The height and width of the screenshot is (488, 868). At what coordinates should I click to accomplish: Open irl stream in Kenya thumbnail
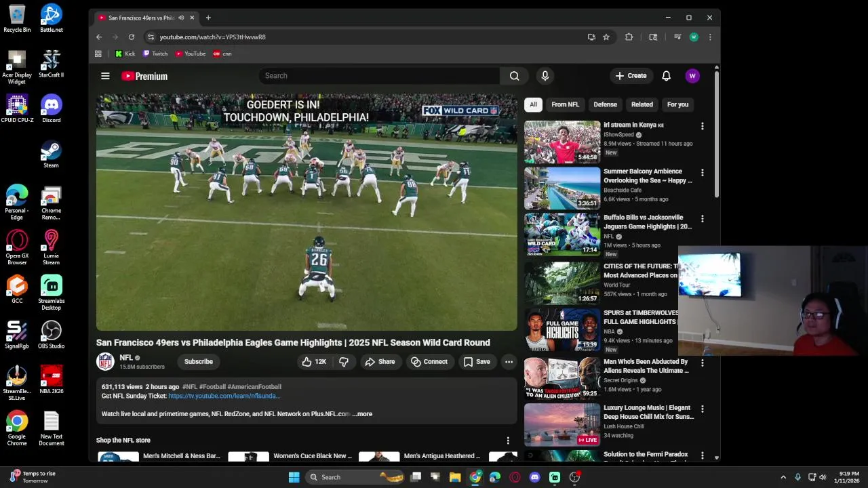click(x=562, y=142)
